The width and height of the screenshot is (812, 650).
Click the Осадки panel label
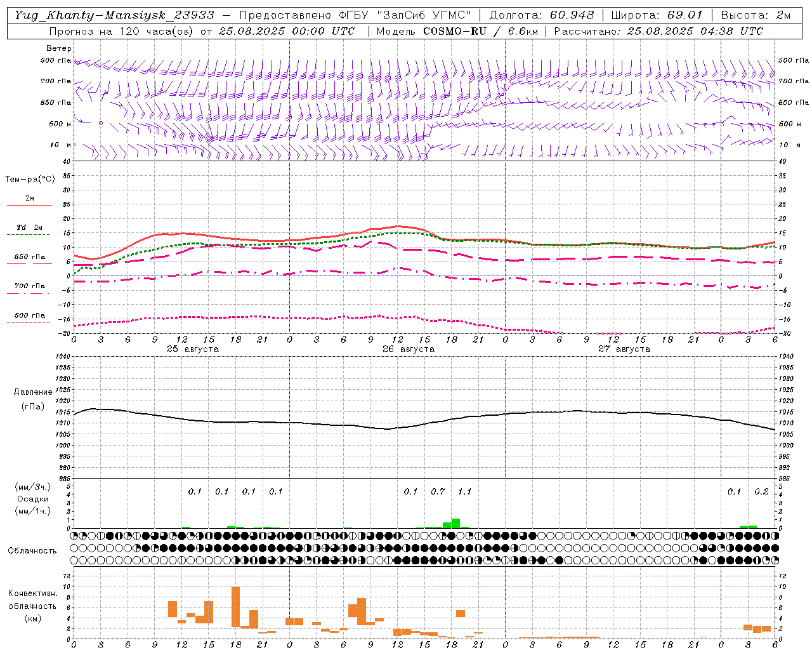click(x=33, y=499)
